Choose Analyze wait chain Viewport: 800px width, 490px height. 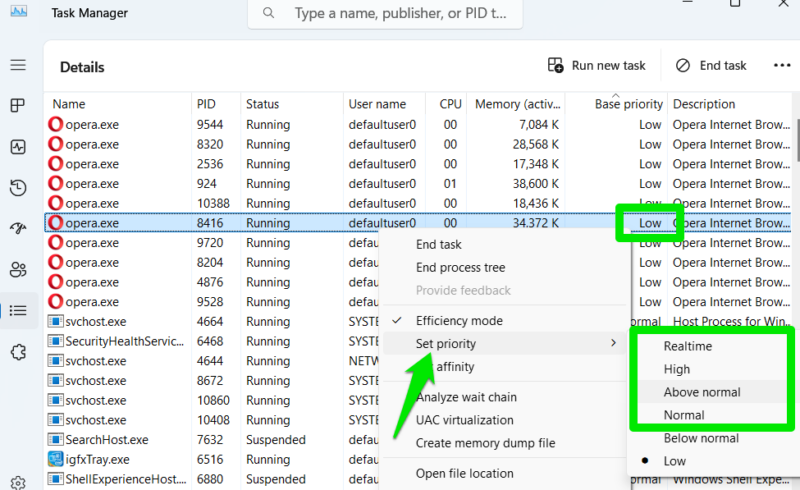[466, 397]
